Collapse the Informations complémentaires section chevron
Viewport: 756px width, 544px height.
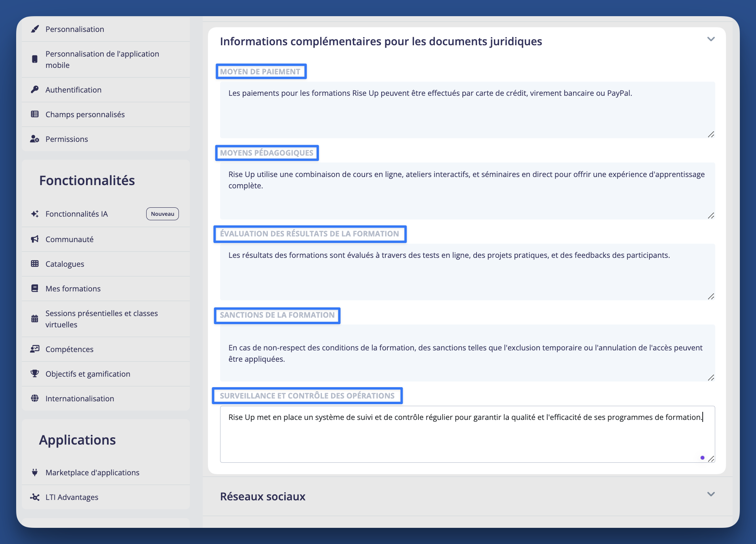pos(711,39)
